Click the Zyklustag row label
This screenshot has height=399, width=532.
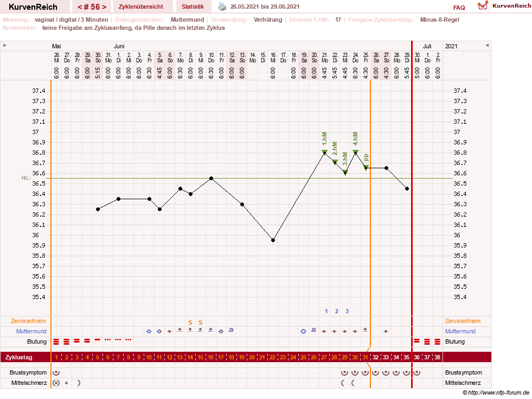pos(18,357)
